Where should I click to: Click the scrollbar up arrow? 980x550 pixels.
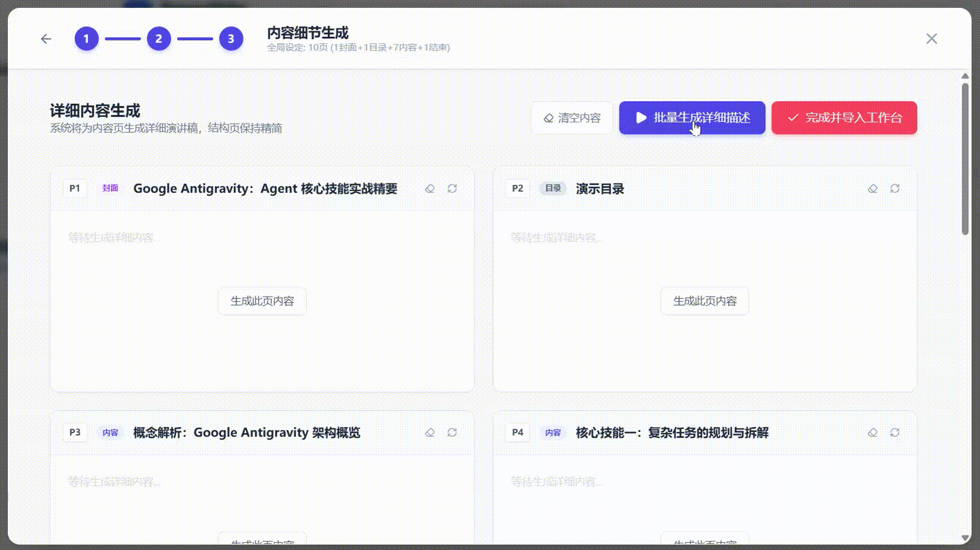pos(965,76)
